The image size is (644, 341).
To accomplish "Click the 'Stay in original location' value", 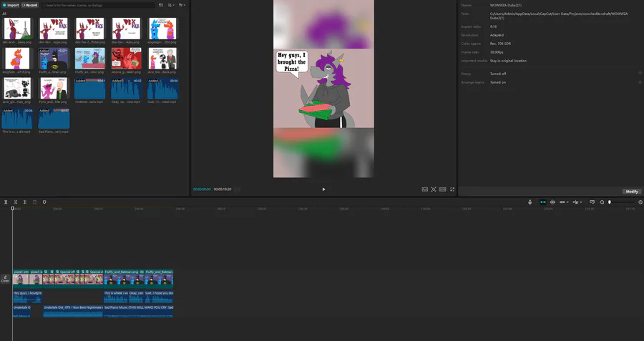I will click(508, 61).
